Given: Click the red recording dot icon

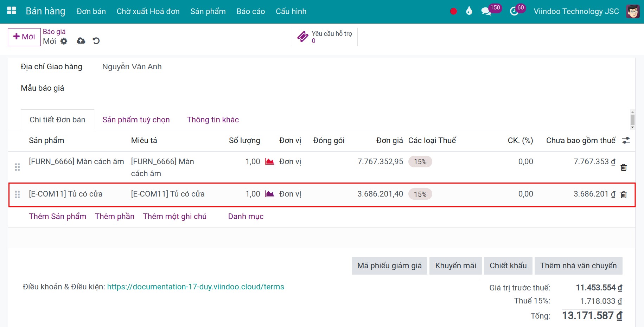Looking at the screenshot, I should click(453, 11).
